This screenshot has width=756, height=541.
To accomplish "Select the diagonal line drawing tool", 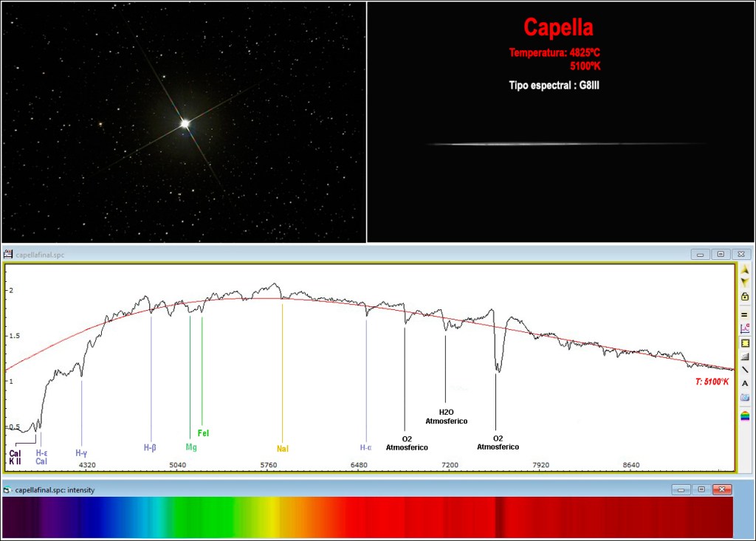I will 745,369.
